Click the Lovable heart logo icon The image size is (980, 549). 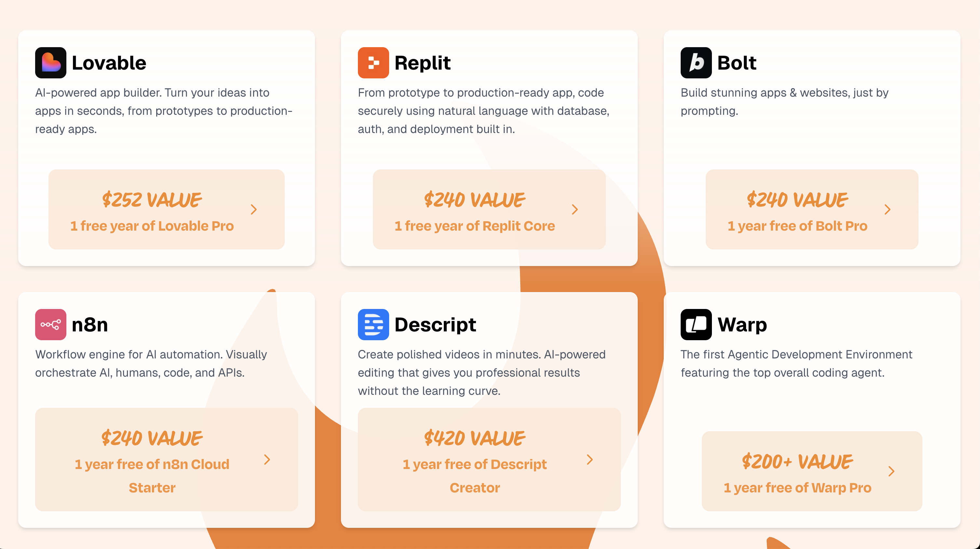tap(51, 63)
